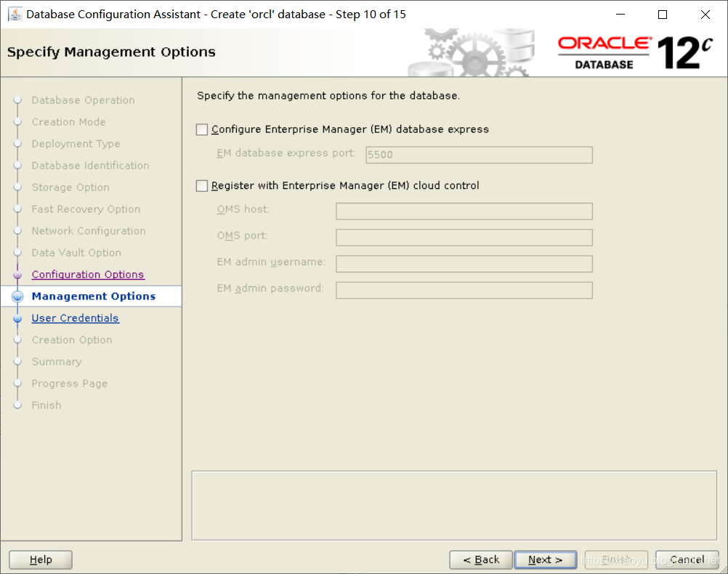Click the Creation Mode step label
Image resolution: width=728 pixels, height=574 pixels.
tap(69, 122)
